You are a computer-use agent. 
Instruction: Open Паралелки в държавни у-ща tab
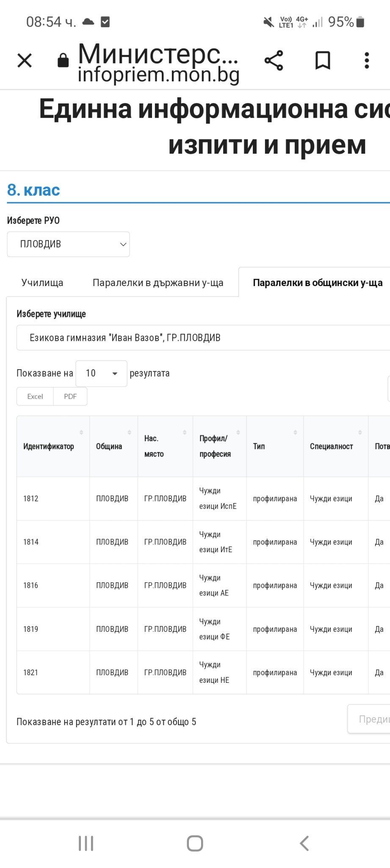pyautogui.click(x=158, y=283)
